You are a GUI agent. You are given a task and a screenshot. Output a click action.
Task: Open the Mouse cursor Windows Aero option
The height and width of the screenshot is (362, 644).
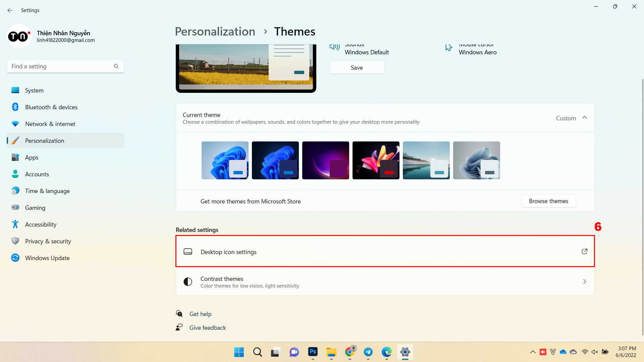click(471, 50)
